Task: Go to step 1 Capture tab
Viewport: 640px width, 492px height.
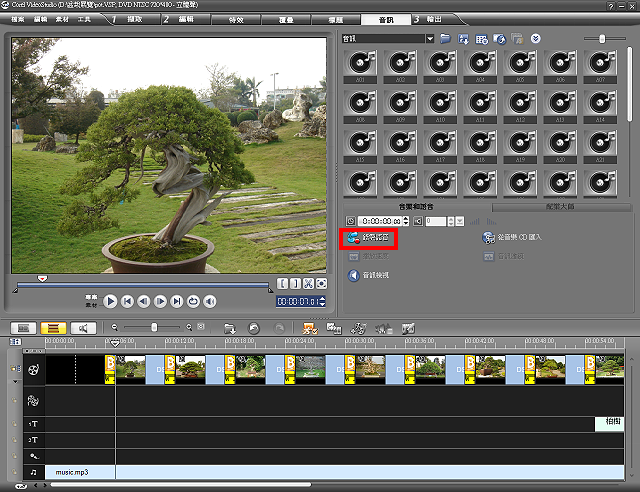Action: pyautogui.click(x=135, y=19)
